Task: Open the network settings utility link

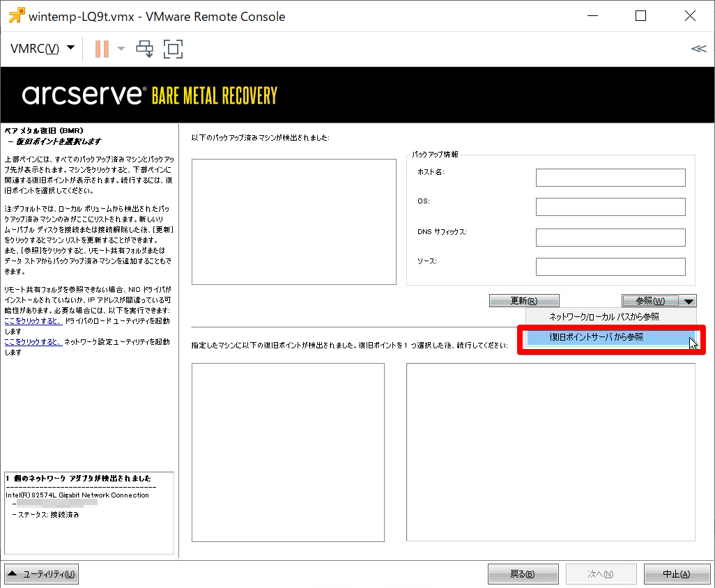Action: pos(33,342)
